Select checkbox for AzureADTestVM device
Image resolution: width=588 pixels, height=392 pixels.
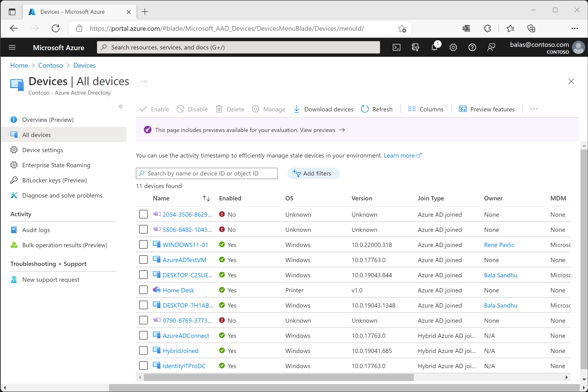[143, 260]
